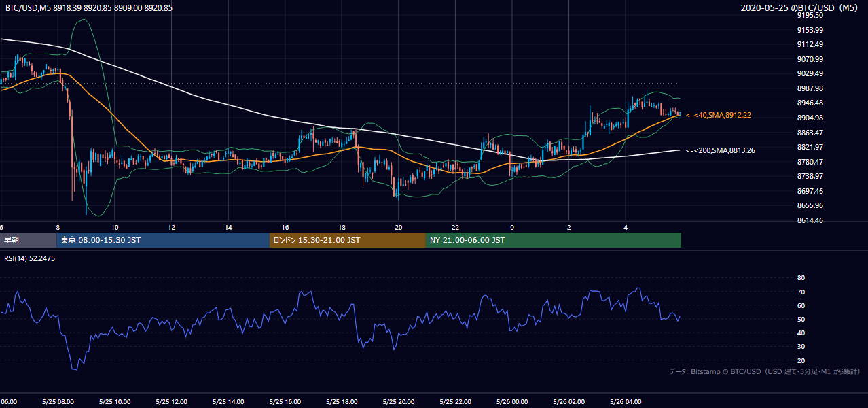Click time axis label 5/25 22:00

tap(455, 402)
